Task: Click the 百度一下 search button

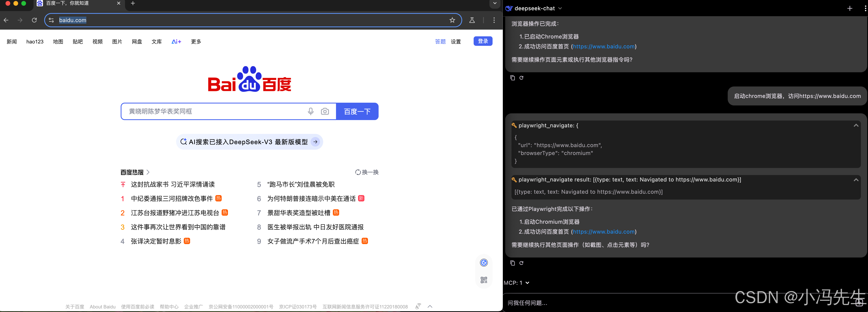Action: point(357,111)
